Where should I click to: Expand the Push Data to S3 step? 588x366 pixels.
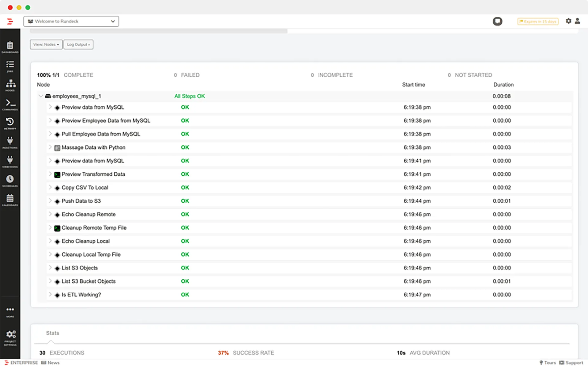(x=50, y=201)
